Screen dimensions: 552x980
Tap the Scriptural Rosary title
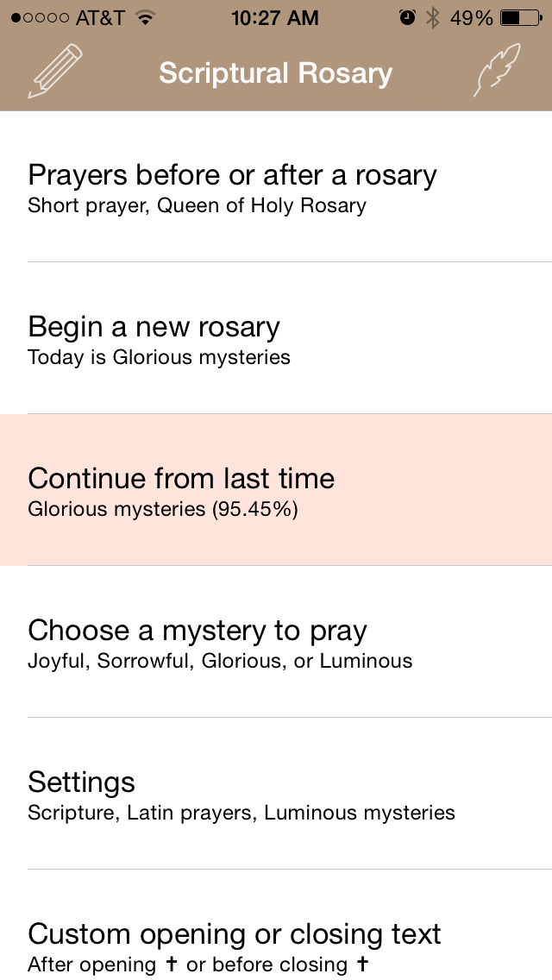[x=275, y=73]
